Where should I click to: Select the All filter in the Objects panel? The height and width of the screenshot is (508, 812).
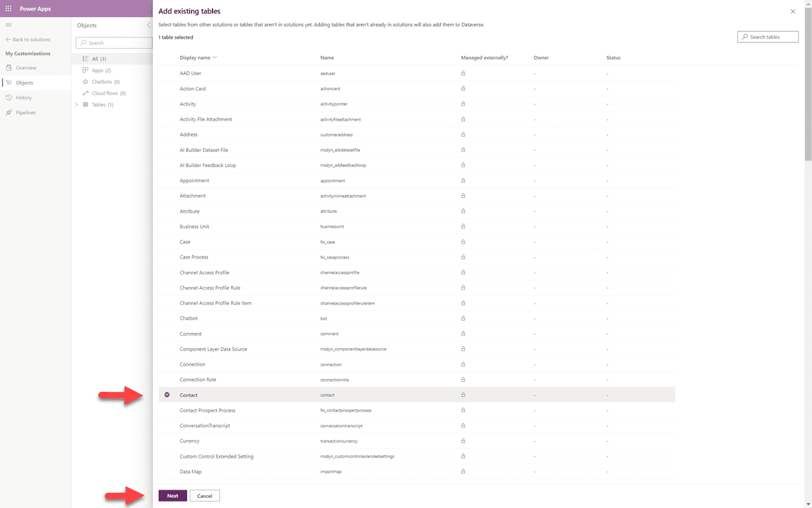pos(94,58)
